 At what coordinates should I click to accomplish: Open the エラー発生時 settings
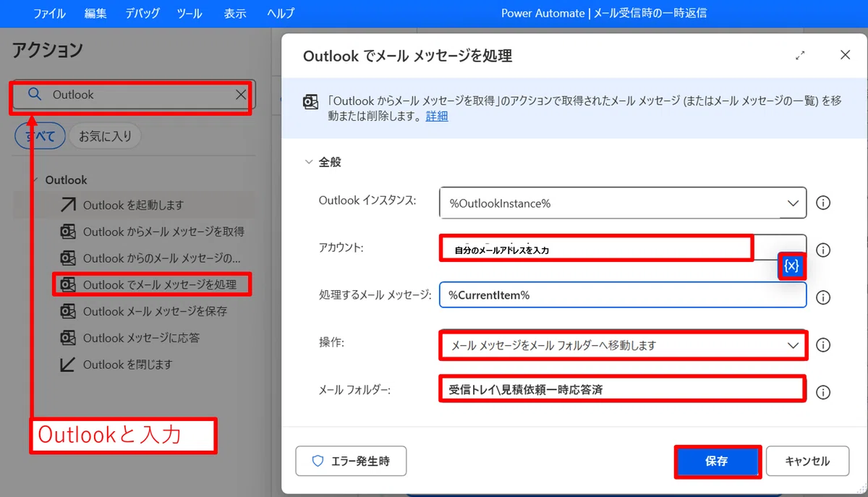click(x=351, y=461)
